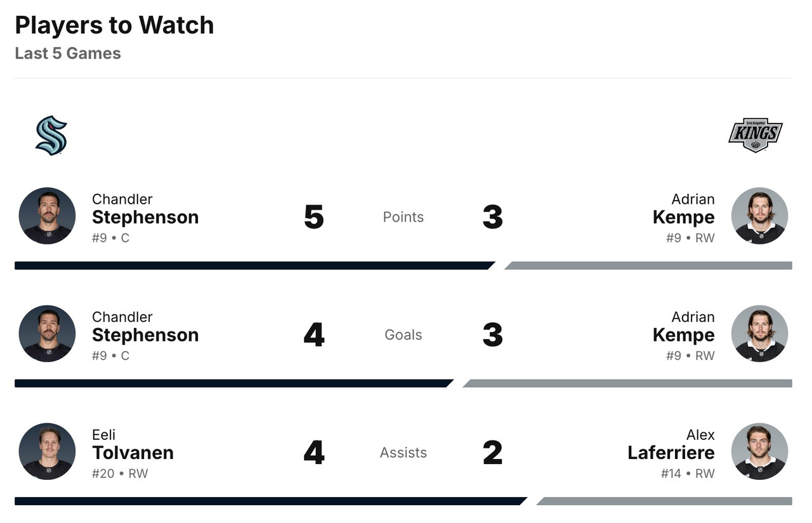This screenshot has width=812, height=523.
Task: Select Kempe name link in Points row
Action: [x=683, y=217]
